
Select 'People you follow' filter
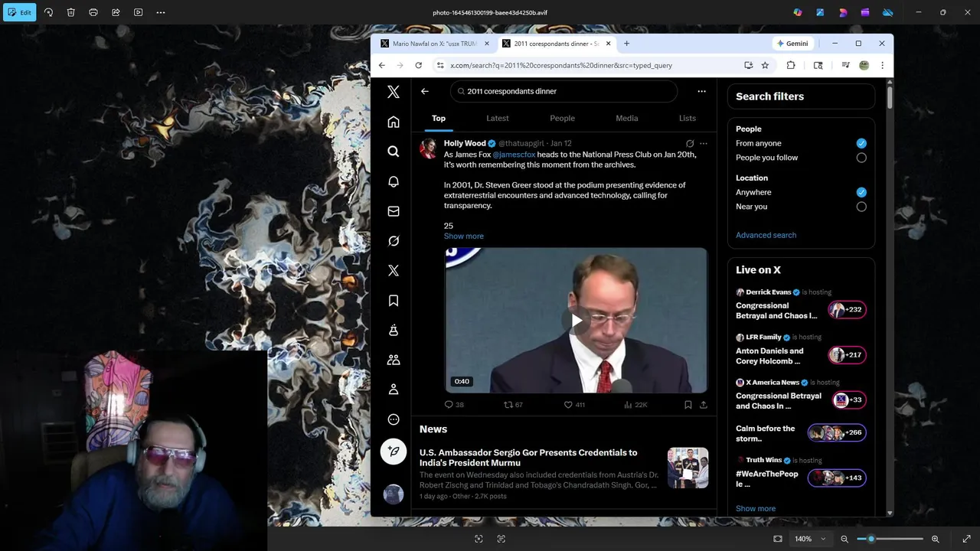click(861, 158)
